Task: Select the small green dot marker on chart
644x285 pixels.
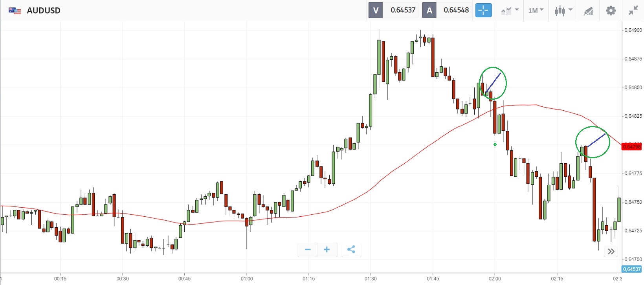Action: click(495, 144)
